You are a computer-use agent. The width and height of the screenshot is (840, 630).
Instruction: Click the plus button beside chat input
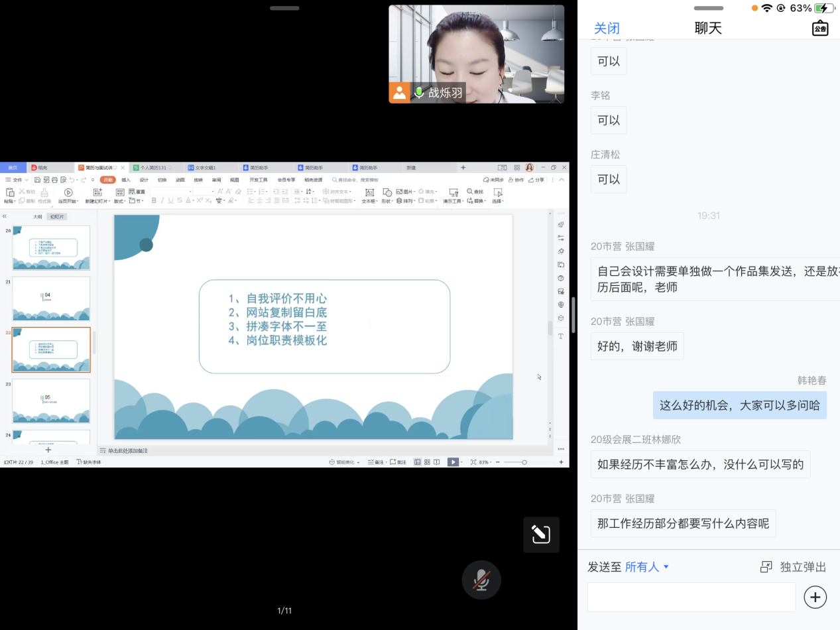click(815, 597)
